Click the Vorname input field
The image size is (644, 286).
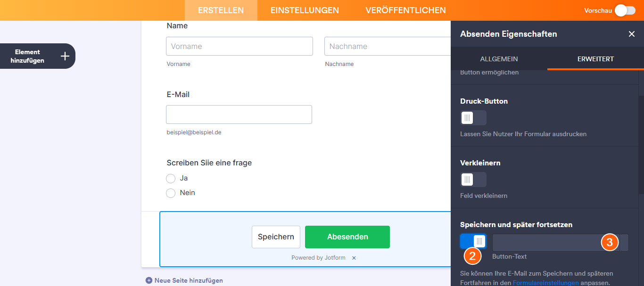click(239, 46)
